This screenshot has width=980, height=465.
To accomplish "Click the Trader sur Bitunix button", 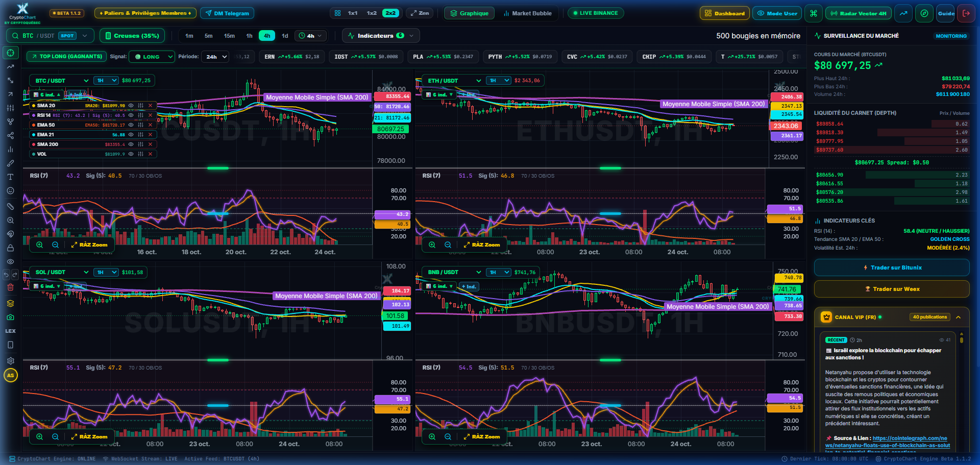I will (x=892, y=267).
